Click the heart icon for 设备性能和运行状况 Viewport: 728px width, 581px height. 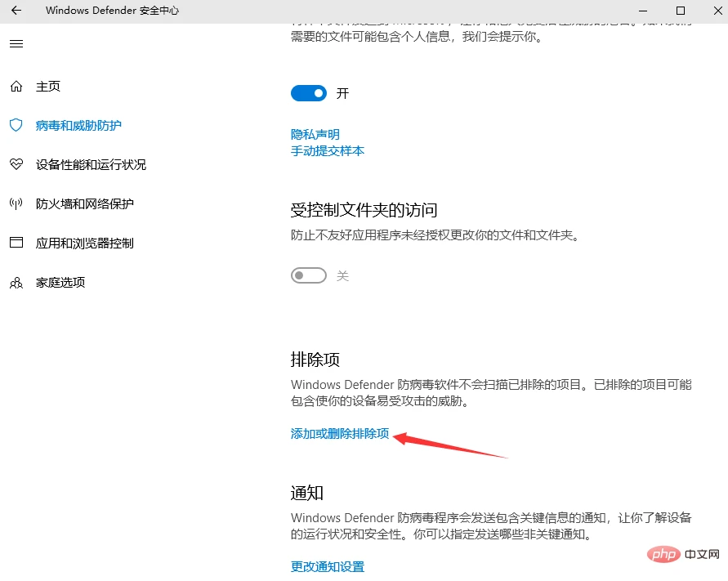click(16, 164)
